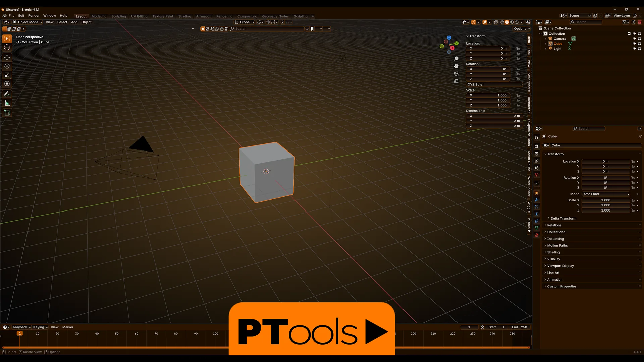Open the File menu
The width and height of the screenshot is (644, 362).
point(11,16)
